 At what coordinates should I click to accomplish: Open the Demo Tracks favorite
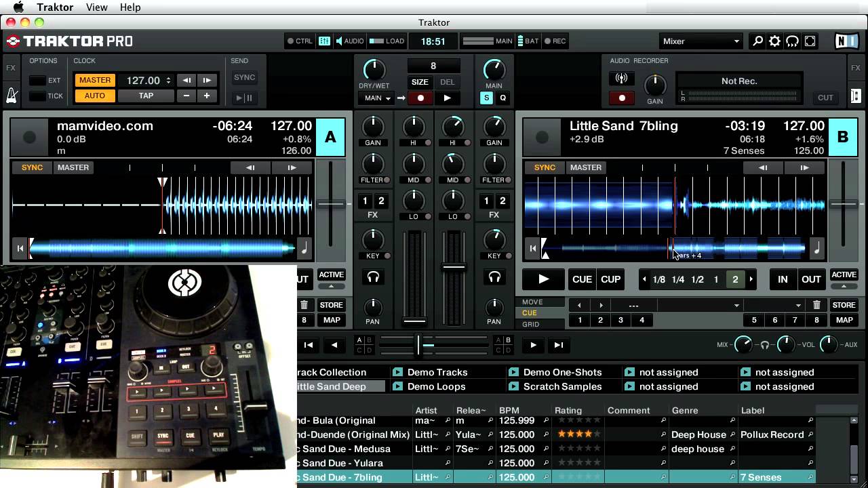click(437, 372)
